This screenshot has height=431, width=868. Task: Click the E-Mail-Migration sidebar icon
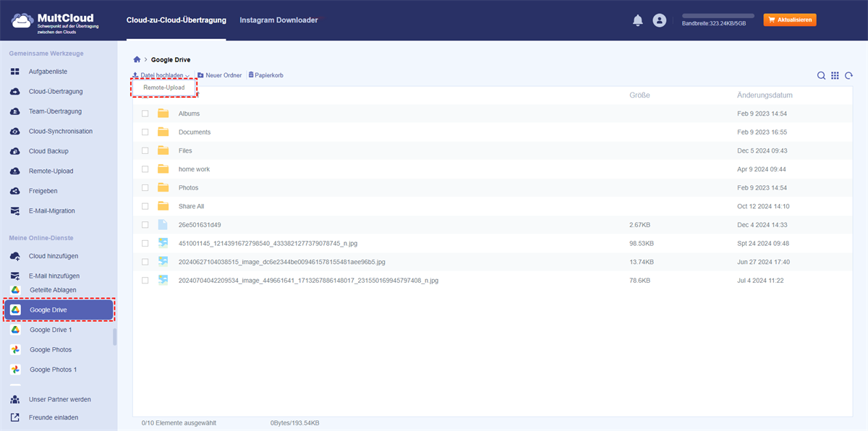click(15, 211)
